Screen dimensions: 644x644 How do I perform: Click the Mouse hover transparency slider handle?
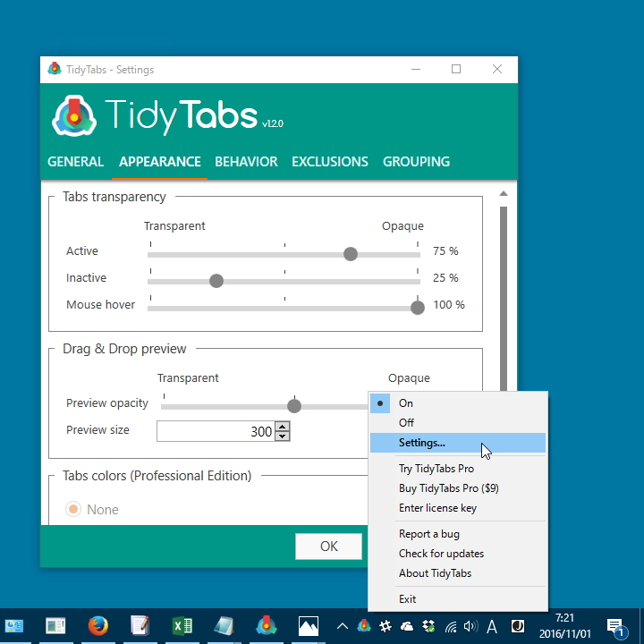(x=418, y=308)
